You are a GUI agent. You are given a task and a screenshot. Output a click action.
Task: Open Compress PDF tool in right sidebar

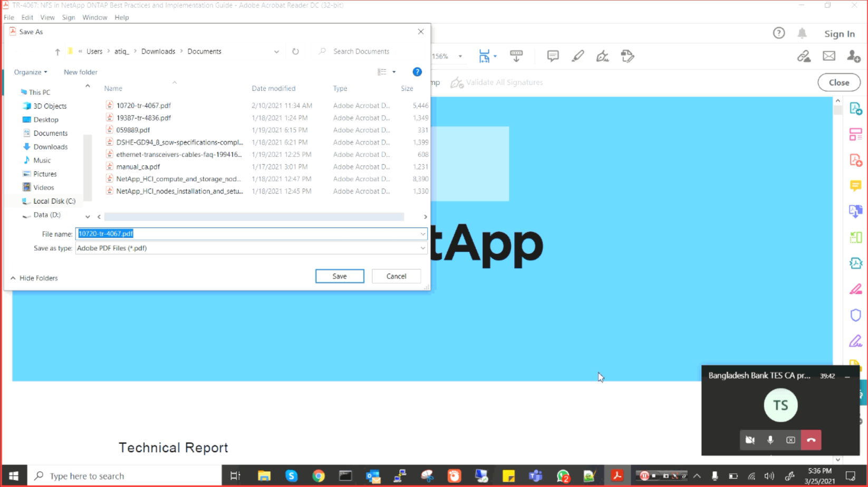856,263
